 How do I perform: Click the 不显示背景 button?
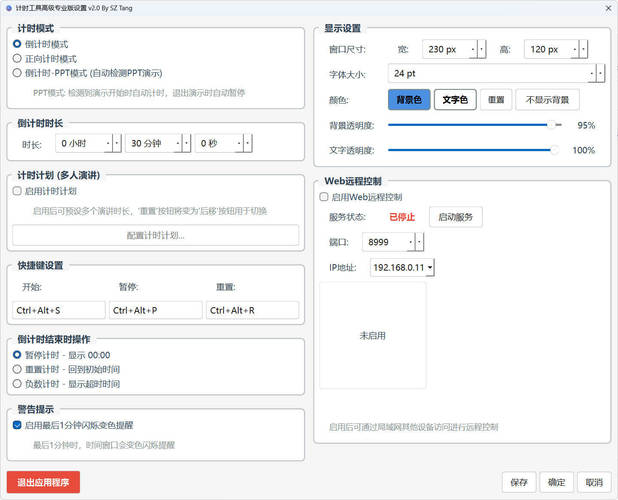(x=546, y=100)
